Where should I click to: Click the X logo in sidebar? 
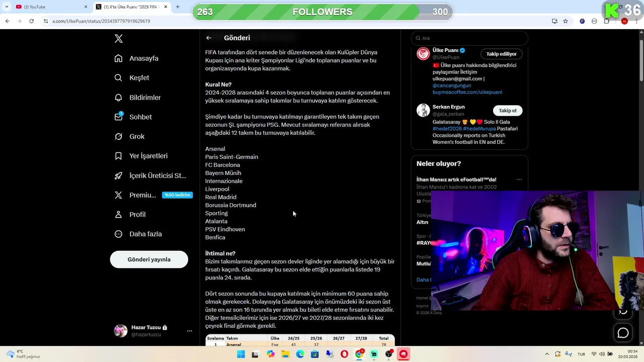[118, 39]
